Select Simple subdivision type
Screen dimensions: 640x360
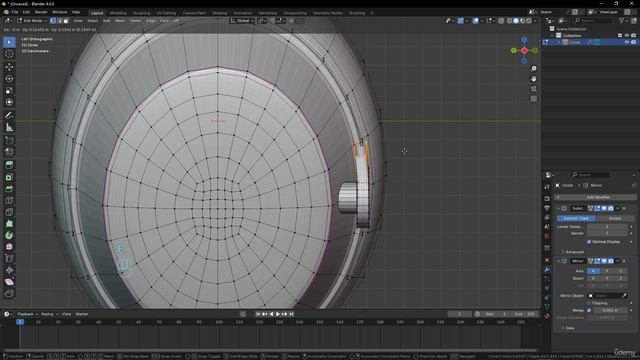click(x=615, y=218)
